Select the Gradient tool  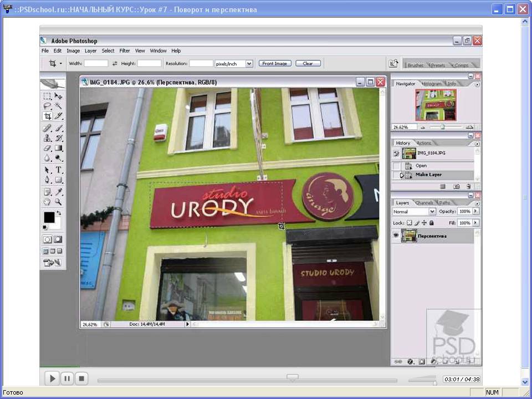click(x=58, y=148)
